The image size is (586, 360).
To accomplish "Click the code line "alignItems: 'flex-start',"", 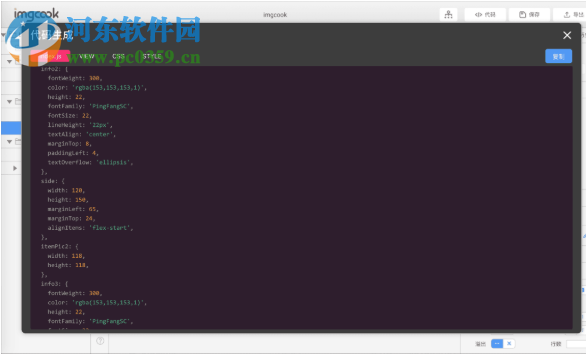I will click(90, 228).
